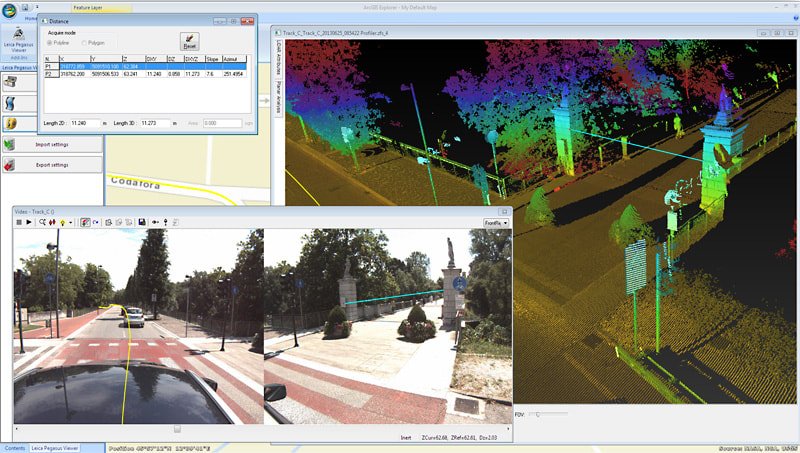800x453 pixels.
Task: Click the grey arrow beside Distance dialog
Action: (x=264, y=101)
